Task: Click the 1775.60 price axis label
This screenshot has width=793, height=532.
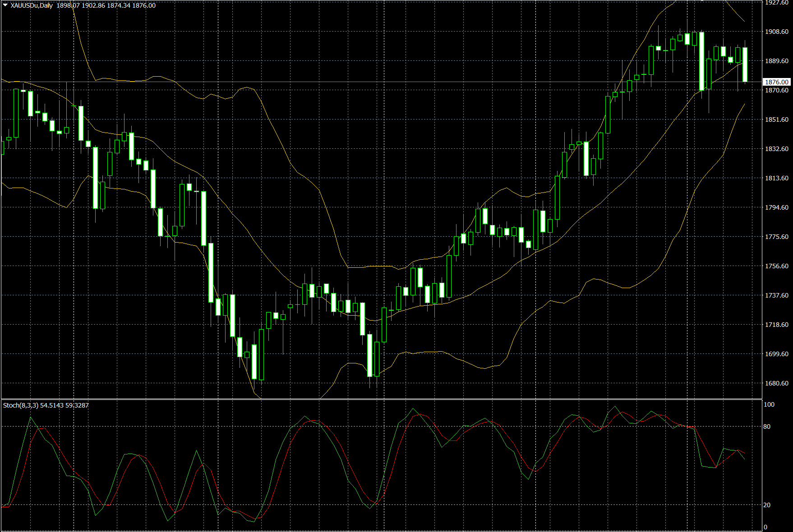Action: (x=777, y=237)
